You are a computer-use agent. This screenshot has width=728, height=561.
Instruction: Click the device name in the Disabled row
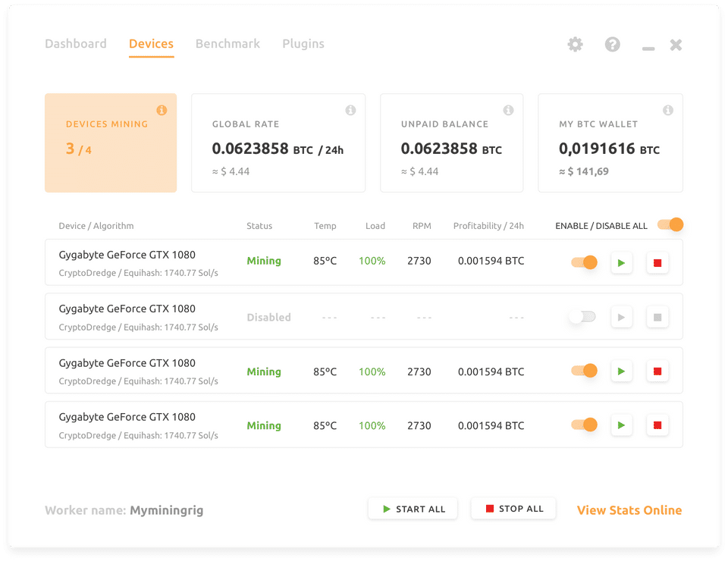pos(127,309)
